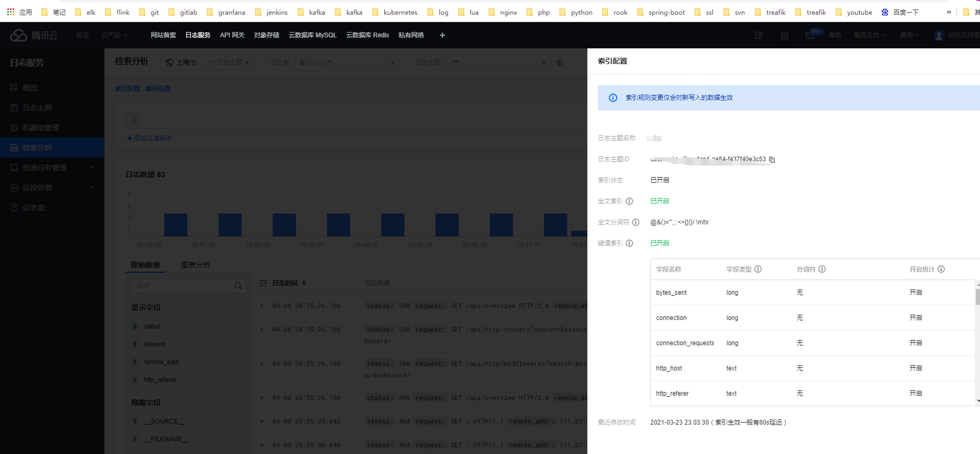Open the 日志主题 dropdown
The width and height of the screenshot is (980, 454).
(x=498, y=63)
